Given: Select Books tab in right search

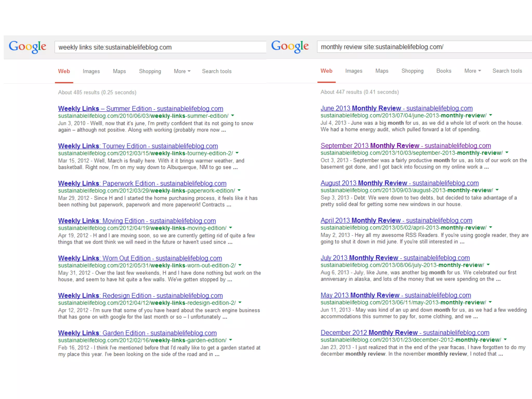Looking at the screenshot, I should [444, 71].
